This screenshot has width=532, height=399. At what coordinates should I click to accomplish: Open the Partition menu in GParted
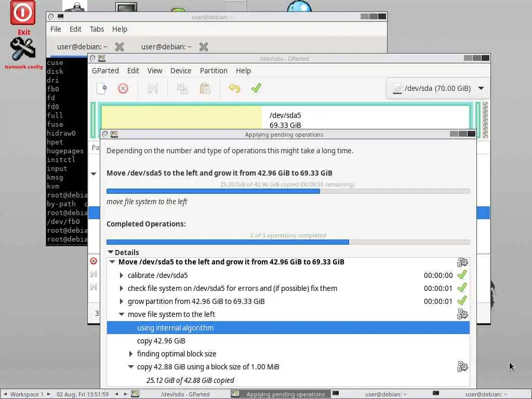(x=214, y=71)
